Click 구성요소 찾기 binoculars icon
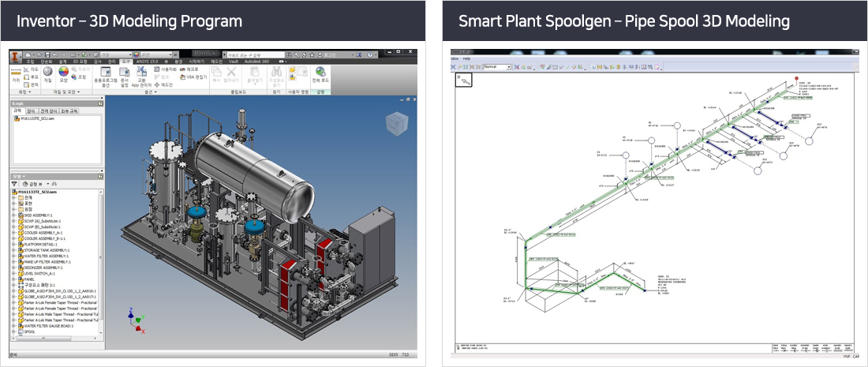Viewport: 868px width, 367px height. pos(275,71)
